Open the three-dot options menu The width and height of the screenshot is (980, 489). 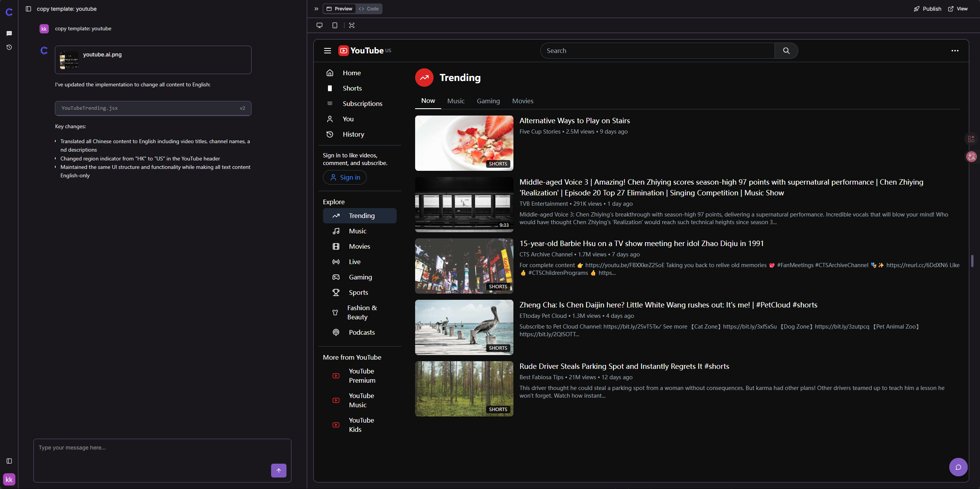(955, 51)
